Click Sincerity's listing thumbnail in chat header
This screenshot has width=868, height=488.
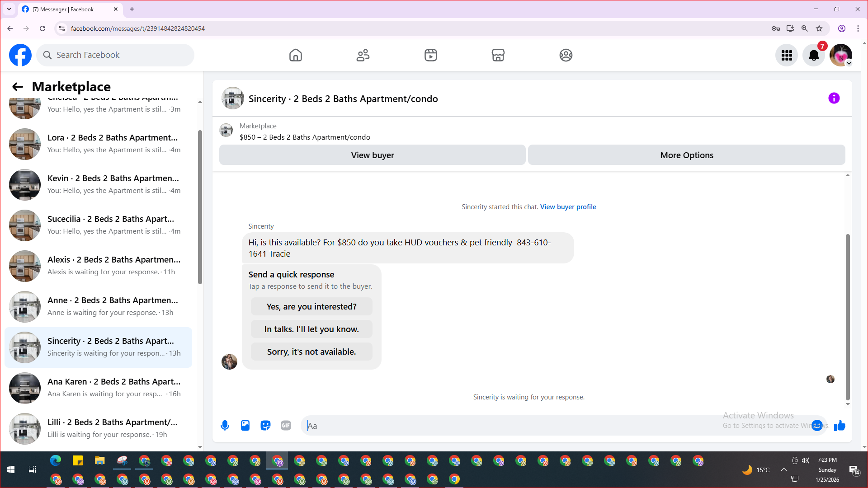coord(233,98)
